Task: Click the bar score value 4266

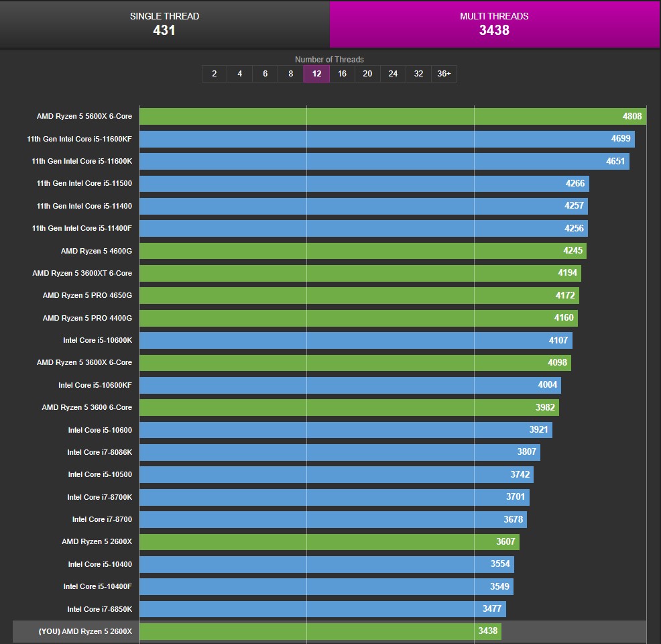Action: pyautogui.click(x=575, y=183)
